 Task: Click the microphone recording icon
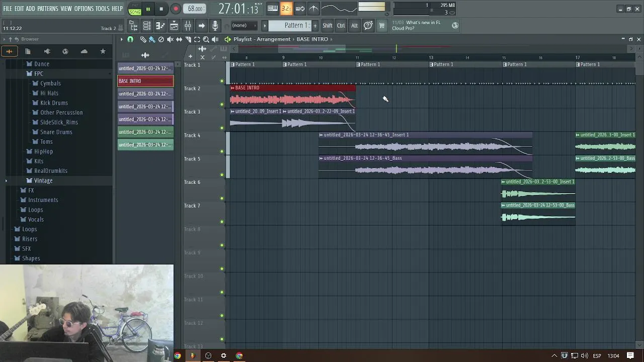pos(215,26)
